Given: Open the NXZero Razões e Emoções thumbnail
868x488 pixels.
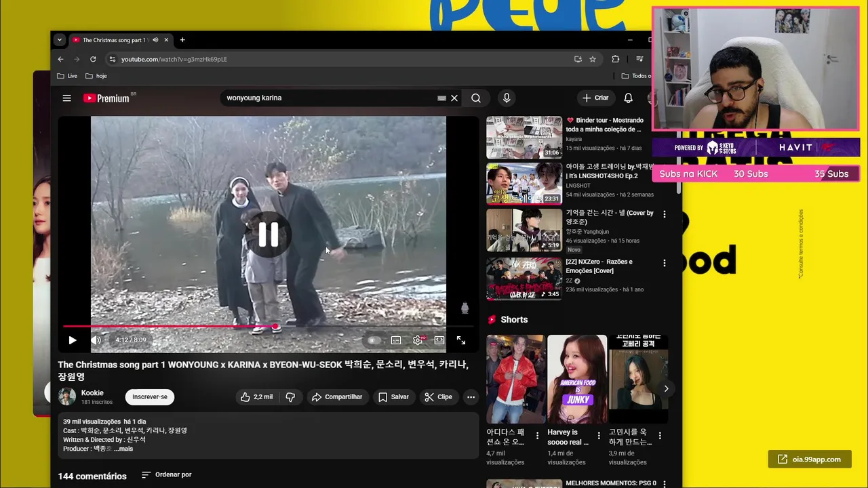Looking at the screenshot, I should pos(524,279).
